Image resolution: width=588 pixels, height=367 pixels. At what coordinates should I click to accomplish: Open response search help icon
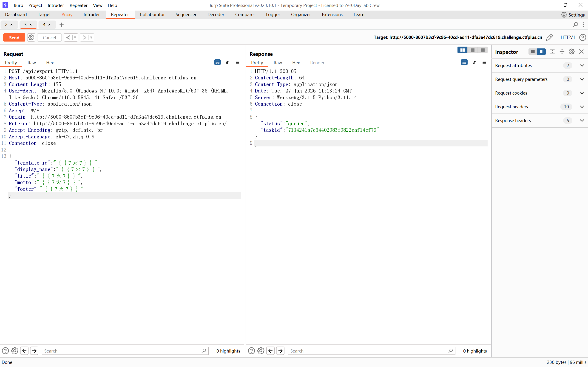point(251,351)
